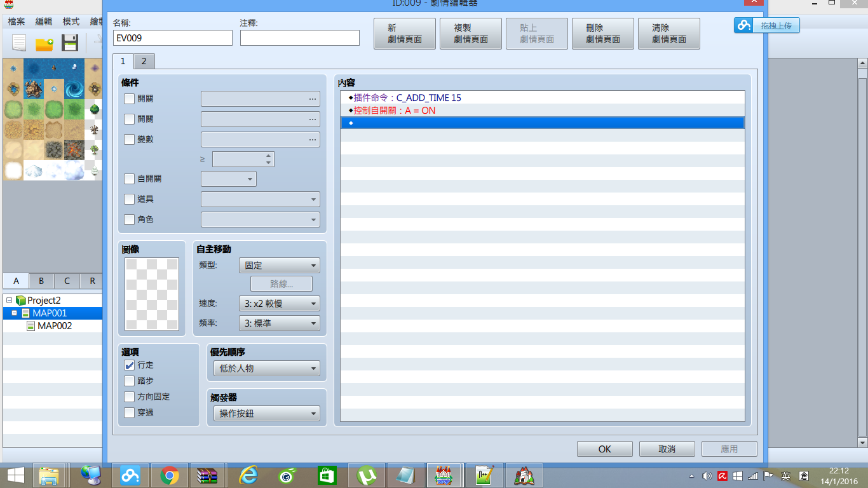Open the Baidu cloud taskbar icon
The height and width of the screenshot is (488, 868).
(x=130, y=475)
